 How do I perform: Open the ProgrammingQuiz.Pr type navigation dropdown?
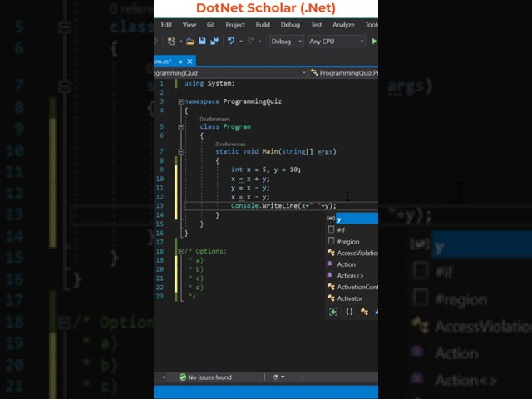(x=343, y=73)
